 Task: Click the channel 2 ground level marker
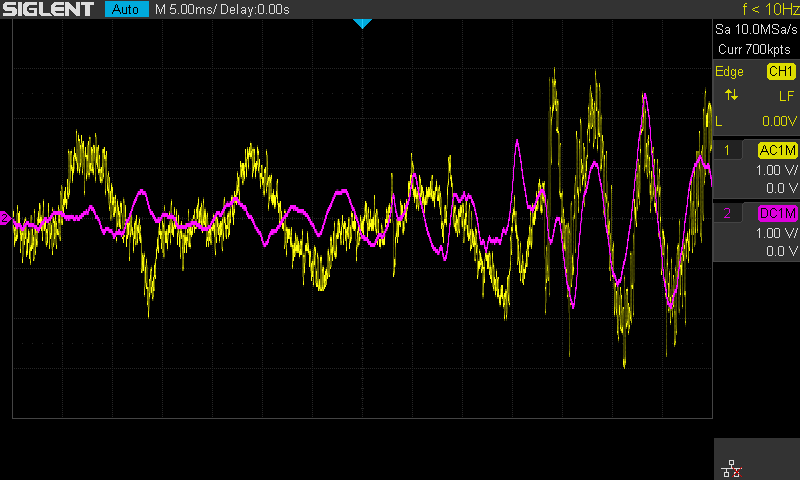pos(5,218)
